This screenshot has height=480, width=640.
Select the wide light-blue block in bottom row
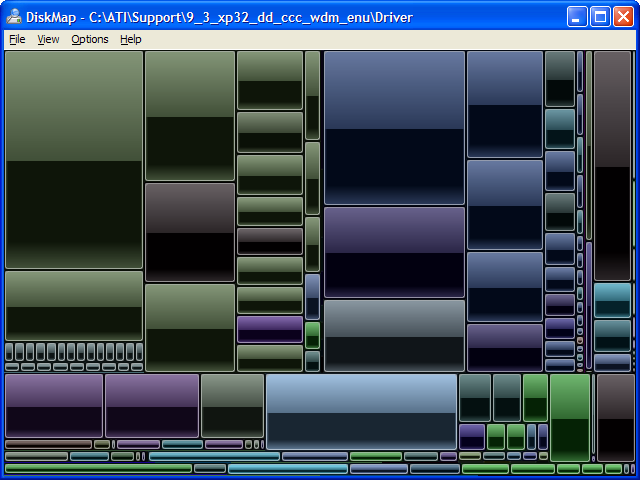click(x=361, y=411)
